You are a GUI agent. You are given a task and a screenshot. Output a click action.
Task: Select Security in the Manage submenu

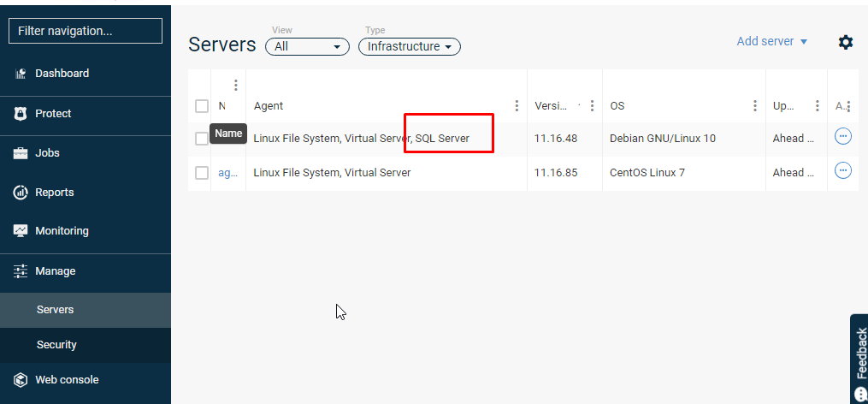[x=56, y=345]
